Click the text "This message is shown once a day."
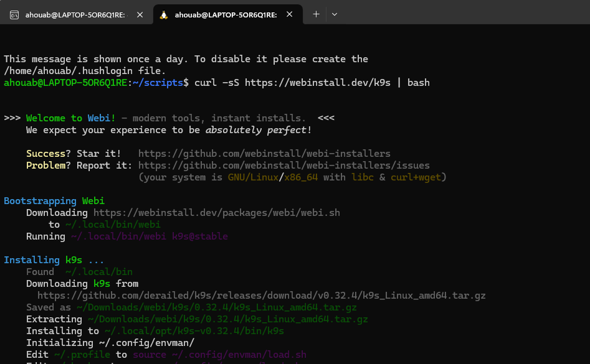 (97, 59)
